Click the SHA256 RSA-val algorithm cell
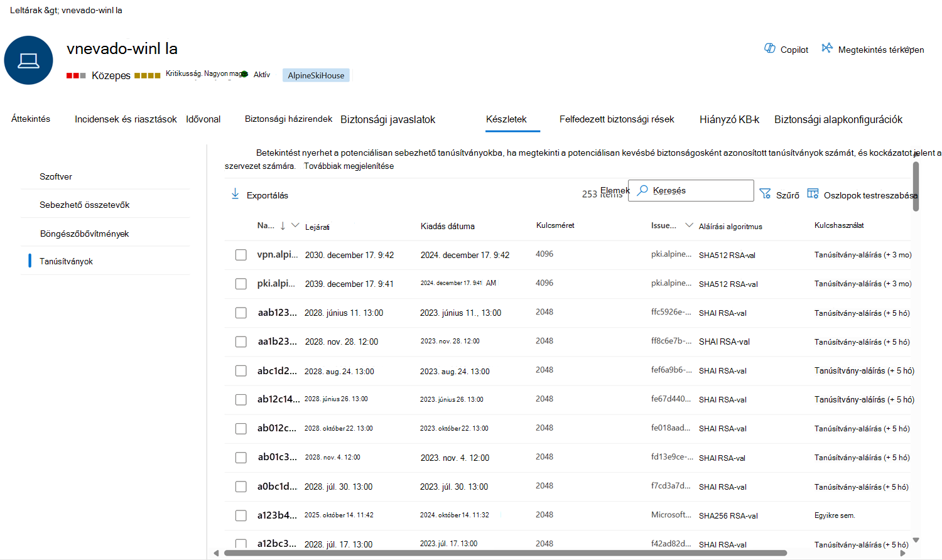The image size is (942, 560). [728, 515]
